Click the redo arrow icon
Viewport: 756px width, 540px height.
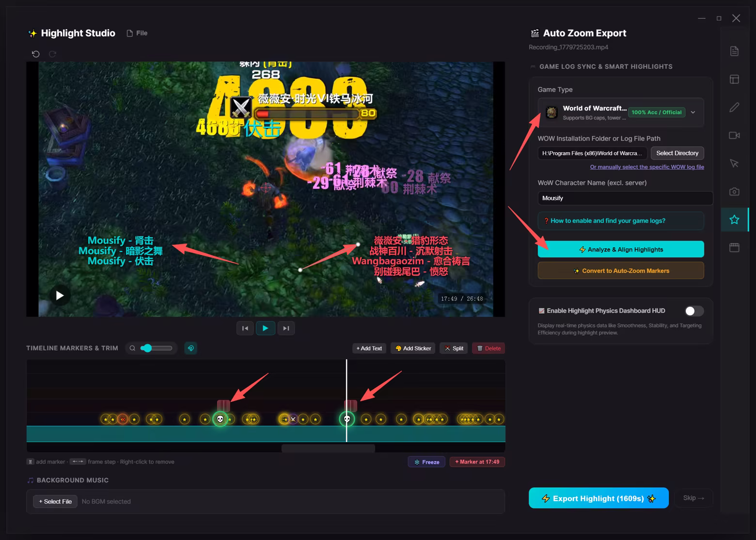tap(52, 54)
